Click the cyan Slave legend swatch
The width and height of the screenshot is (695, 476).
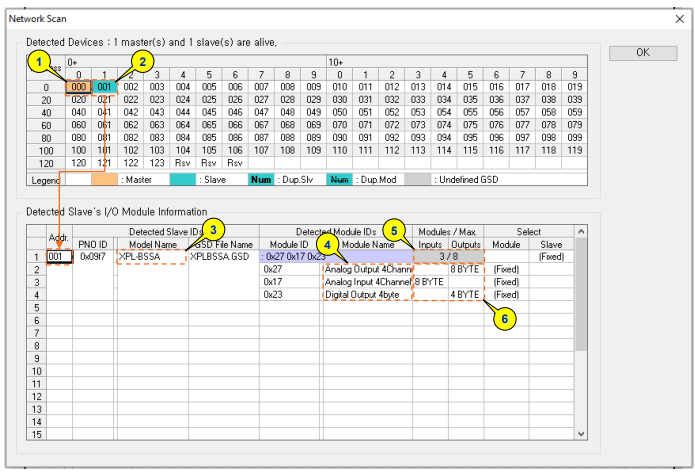183,181
